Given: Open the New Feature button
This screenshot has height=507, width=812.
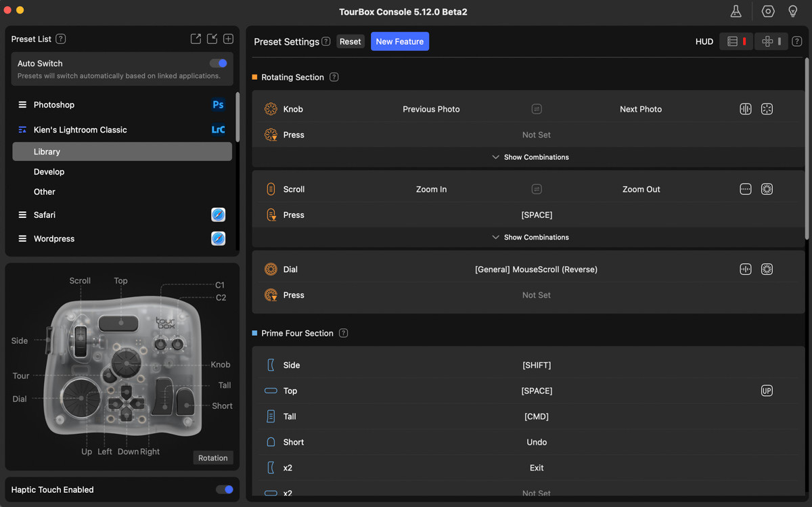Looking at the screenshot, I should [x=399, y=41].
